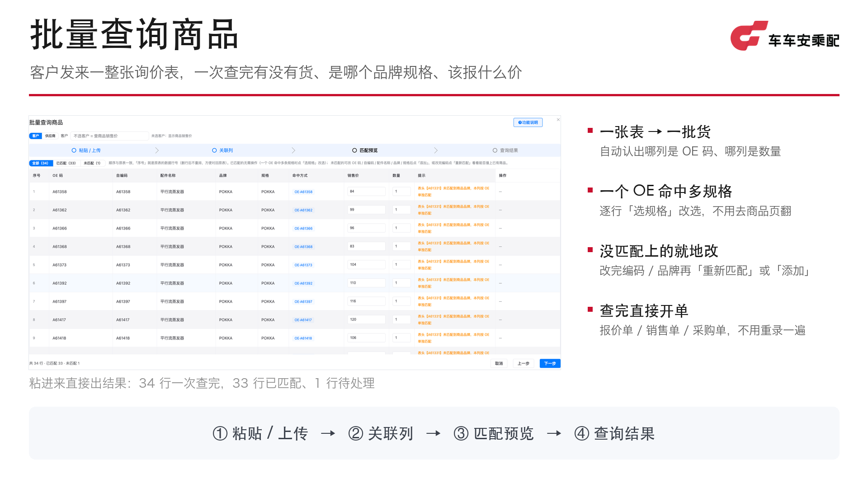Click summary 共 34 行 · 已匹配 33 · 未匹配 1
Viewport: 868px width, 488px height.
coord(54,363)
